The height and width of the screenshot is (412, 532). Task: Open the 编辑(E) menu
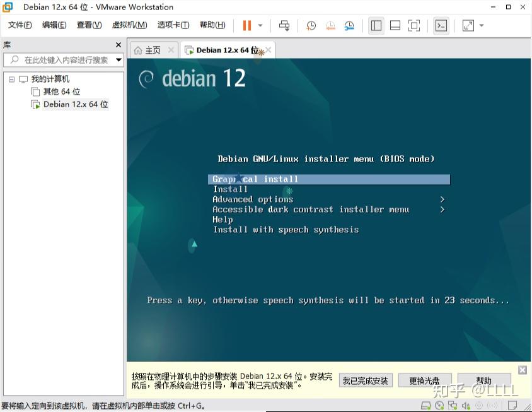pyautogui.click(x=54, y=25)
